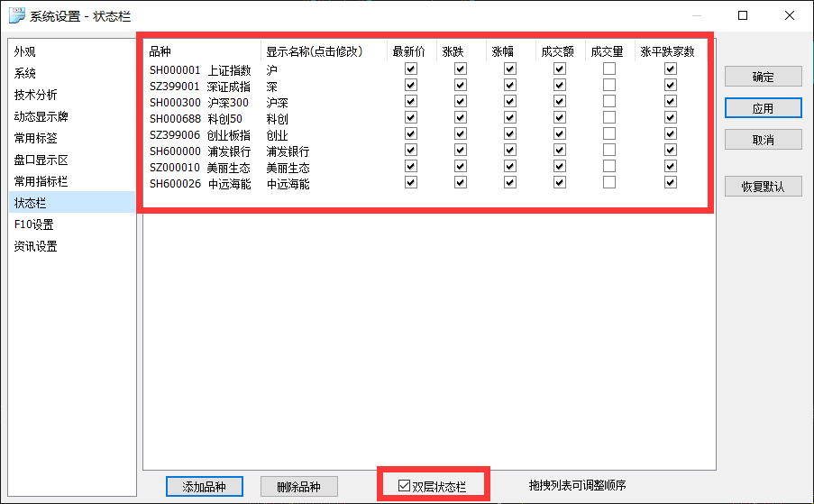Click 恢复默认 to restore defaults
This screenshot has height=504, width=814.
point(764,187)
